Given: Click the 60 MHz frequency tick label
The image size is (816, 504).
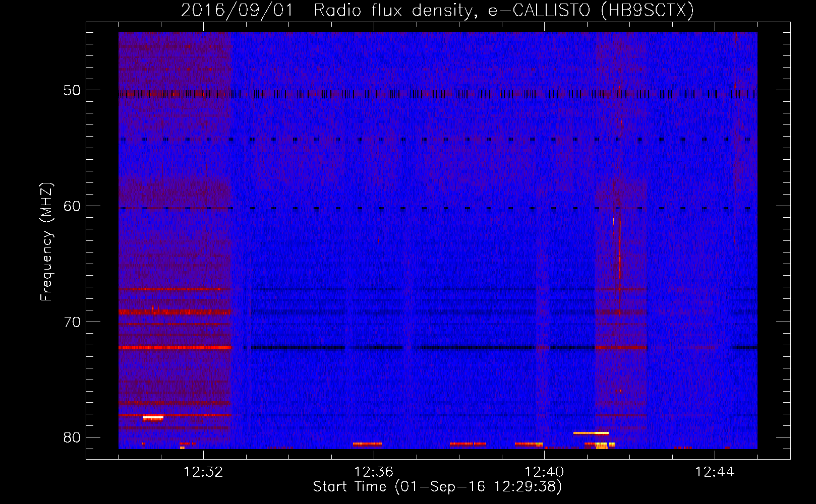Looking at the screenshot, I should coord(72,206).
